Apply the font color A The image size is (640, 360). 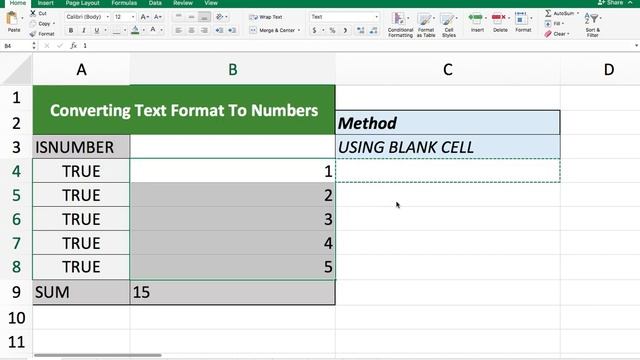coord(153,30)
